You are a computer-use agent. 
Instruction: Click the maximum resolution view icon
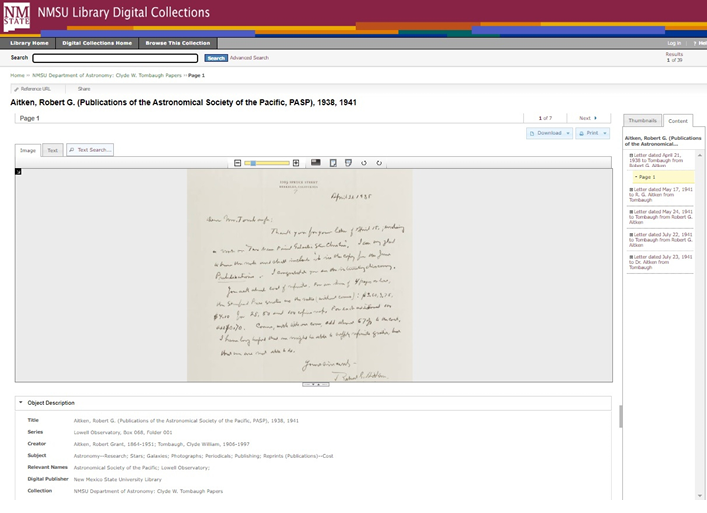pos(316,162)
